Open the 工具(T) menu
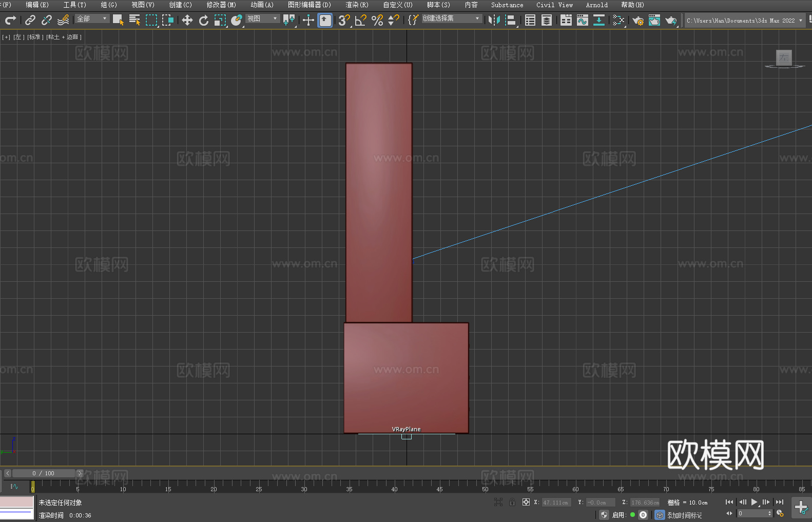Viewport: 812px width, 522px height. click(x=74, y=5)
